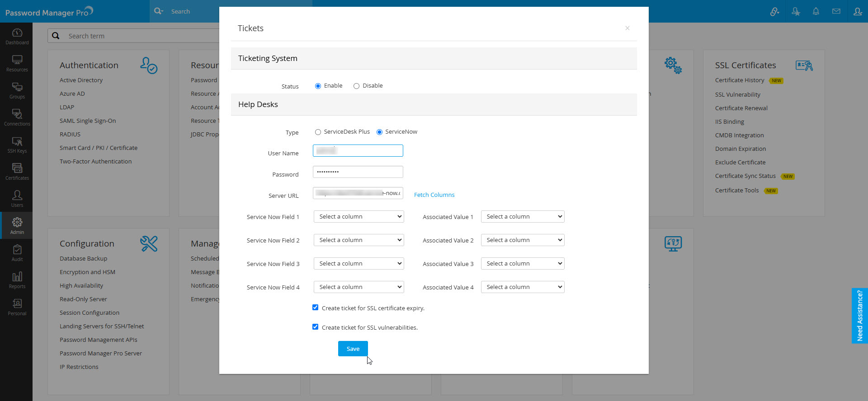868x401 pixels.
Task: Open Associated Value 3 dropdown
Action: 523,264
